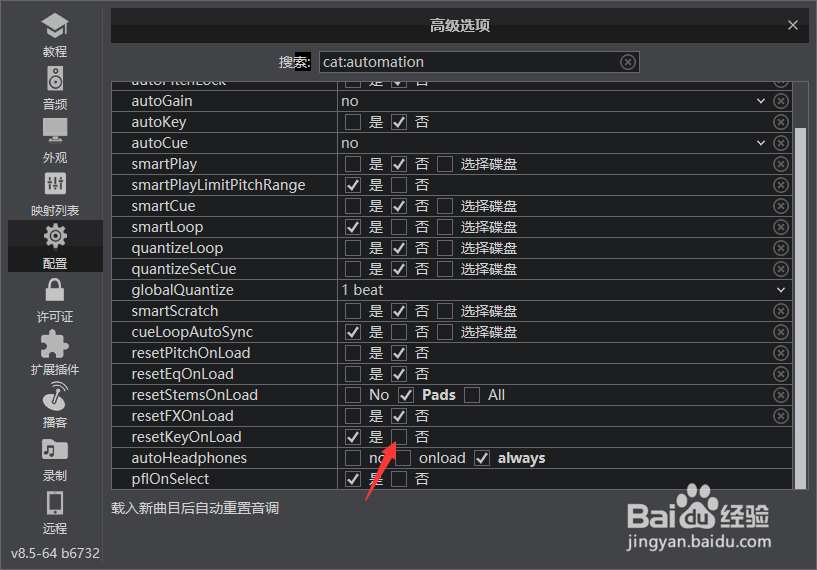Screen dimensions: 817x570
Task: Close the 高级选项 dialog
Action: (793, 25)
